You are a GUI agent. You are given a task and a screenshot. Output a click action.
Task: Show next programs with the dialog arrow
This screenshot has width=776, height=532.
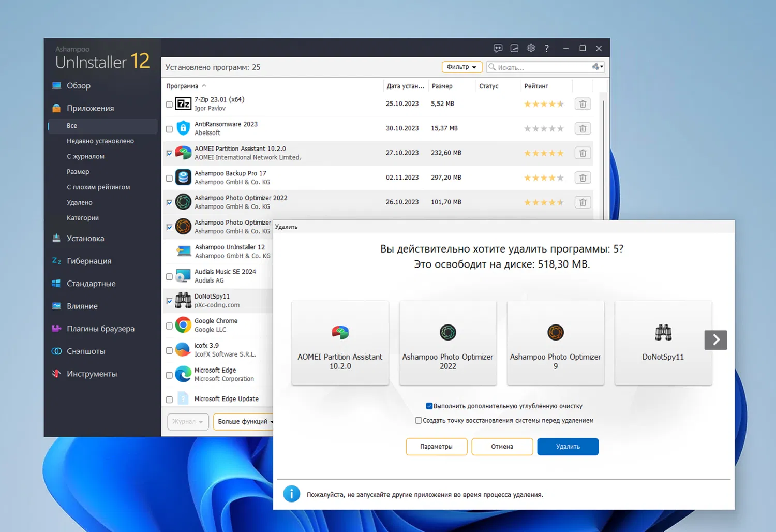pyautogui.click(x=715, y=340)
